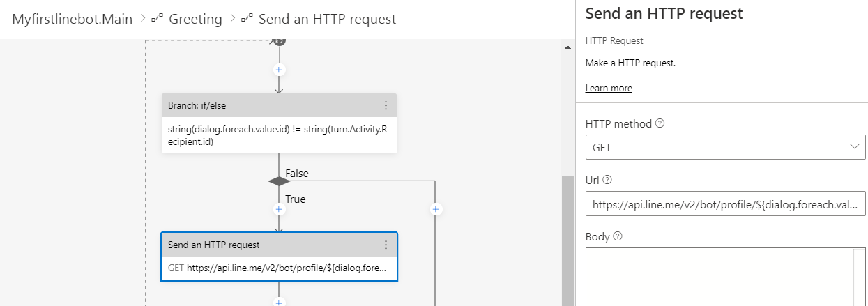Image resolution: width=868 pixels, height=306 pixels.
Task: Add an action below the Send an HTTP request node
Action: coord(279,303)
